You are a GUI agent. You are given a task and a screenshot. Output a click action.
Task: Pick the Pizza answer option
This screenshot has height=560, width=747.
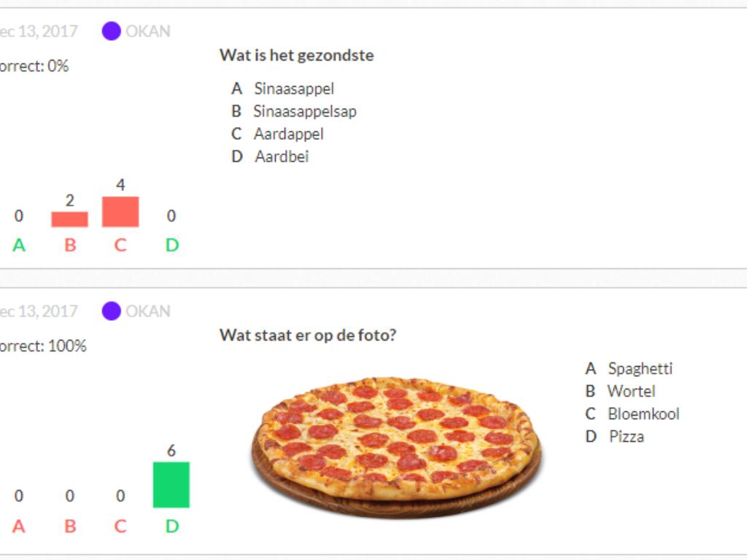(x=626, y=437)
